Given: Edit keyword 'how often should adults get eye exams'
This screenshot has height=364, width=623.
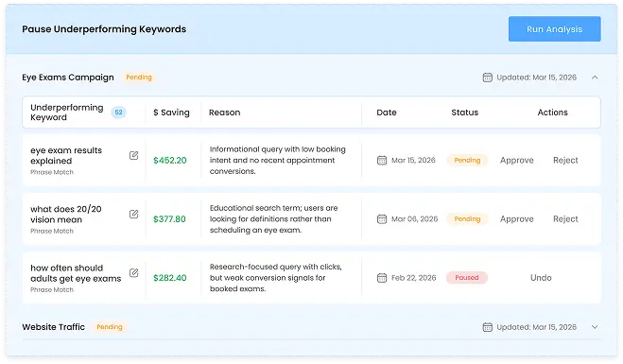Looking at the screenshot, I should point(134,273).
